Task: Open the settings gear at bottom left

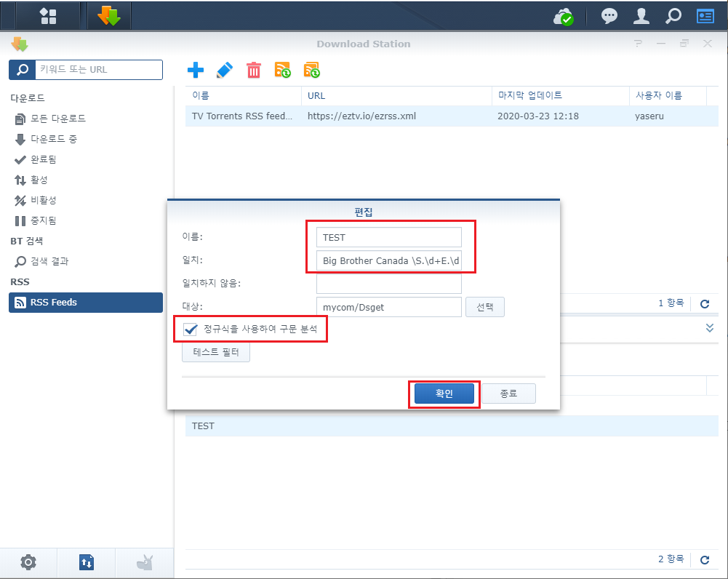Action: click(28, 562)
